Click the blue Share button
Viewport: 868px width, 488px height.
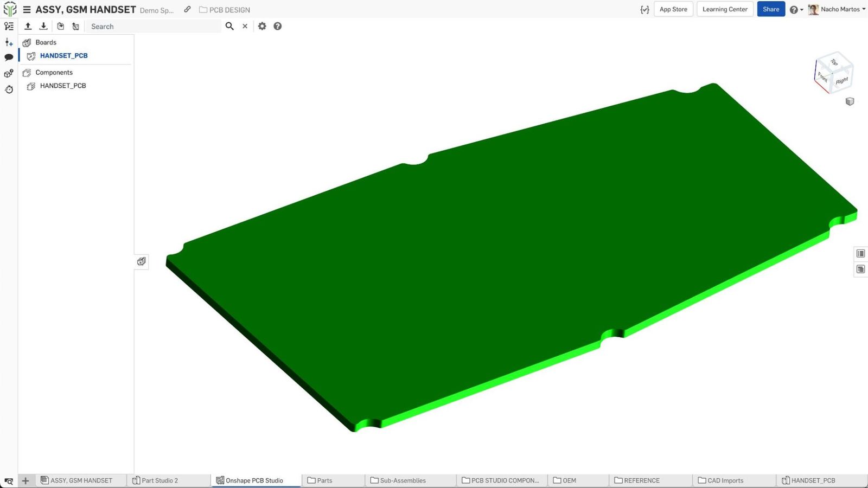770,9
